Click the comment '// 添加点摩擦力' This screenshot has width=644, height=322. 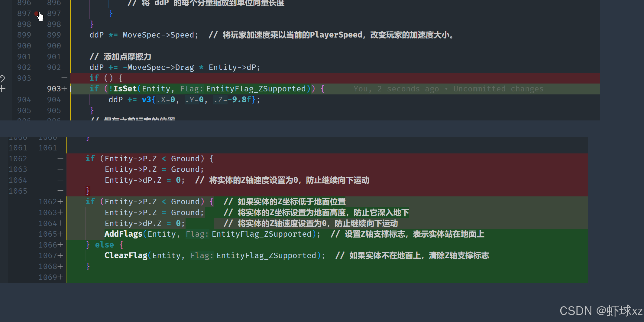tap(120, 57)
